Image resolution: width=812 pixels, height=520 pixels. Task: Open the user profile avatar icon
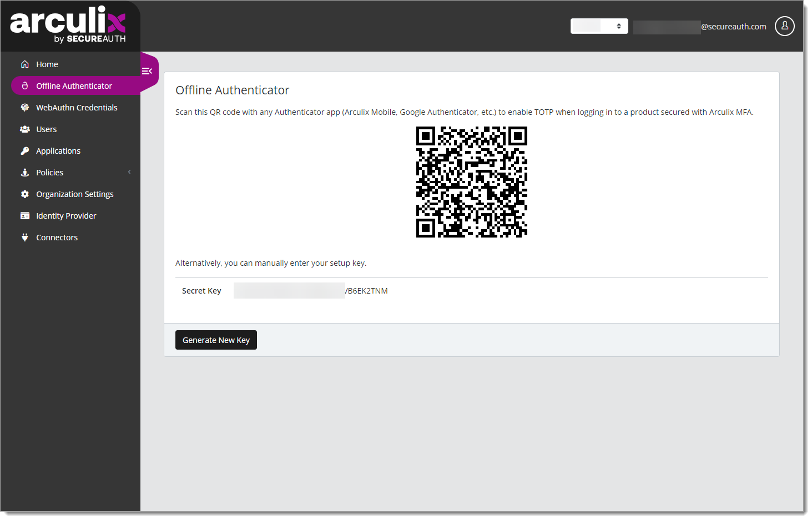784,26
